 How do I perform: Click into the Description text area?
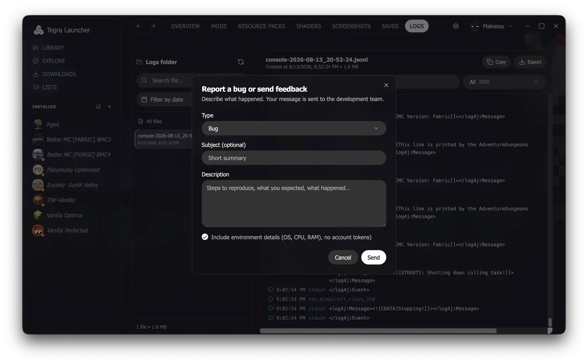coord(294,203)
